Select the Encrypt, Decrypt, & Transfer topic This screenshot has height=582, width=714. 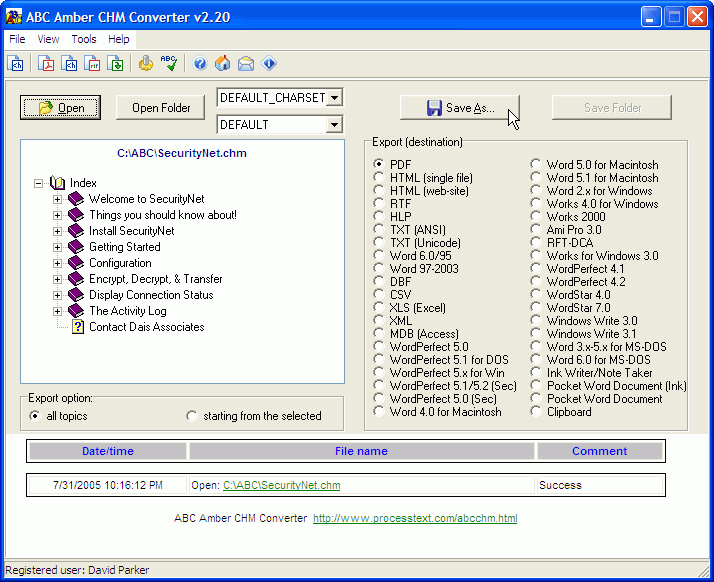click(x=156, y=279)
